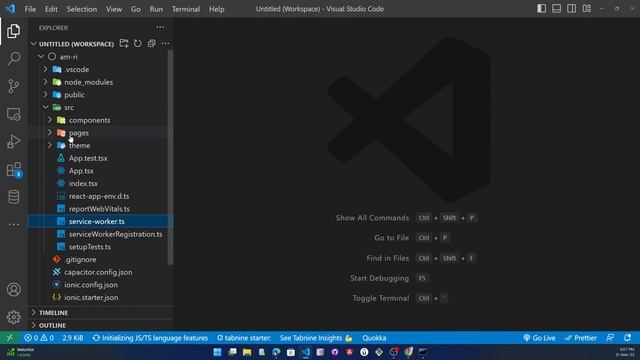Collapse the src folder
The height and width of the screenshot is (360, 640).
tap(45, 107)
